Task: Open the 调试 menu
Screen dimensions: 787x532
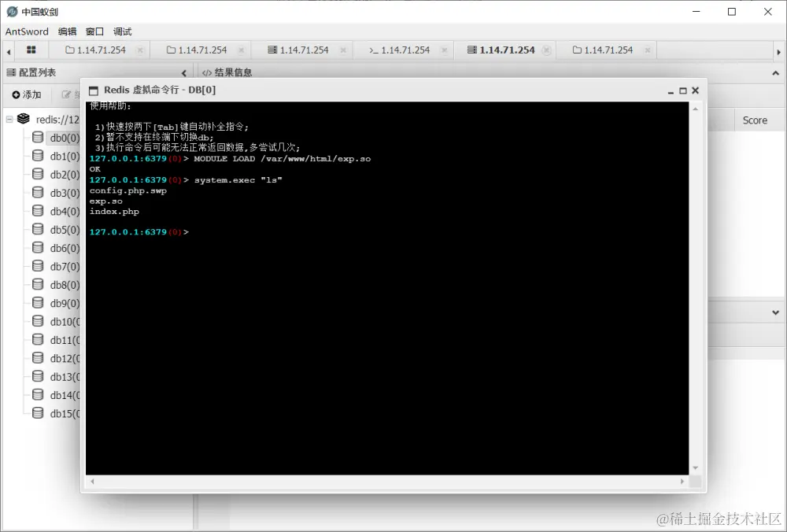Action: pyautogui.click(x=123, y=31)
